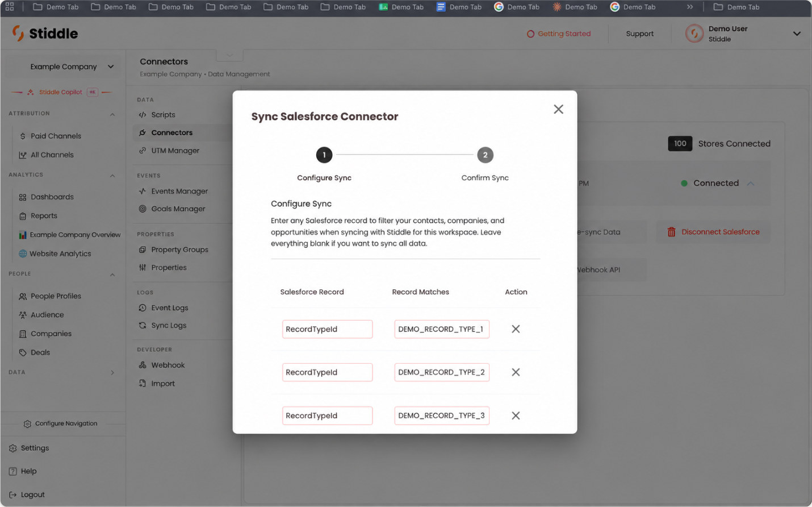This screenshot has height=507, width=812.
Task: Collapse the Analytics section
Action: tap(112, 176)
